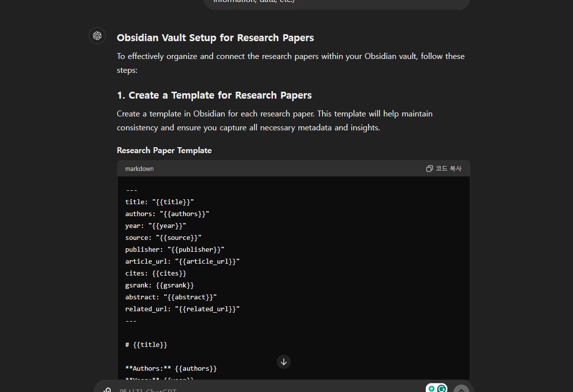Click the code line 'year: "{{year}}"'
The image size is (573, 392).
point(156,226)
